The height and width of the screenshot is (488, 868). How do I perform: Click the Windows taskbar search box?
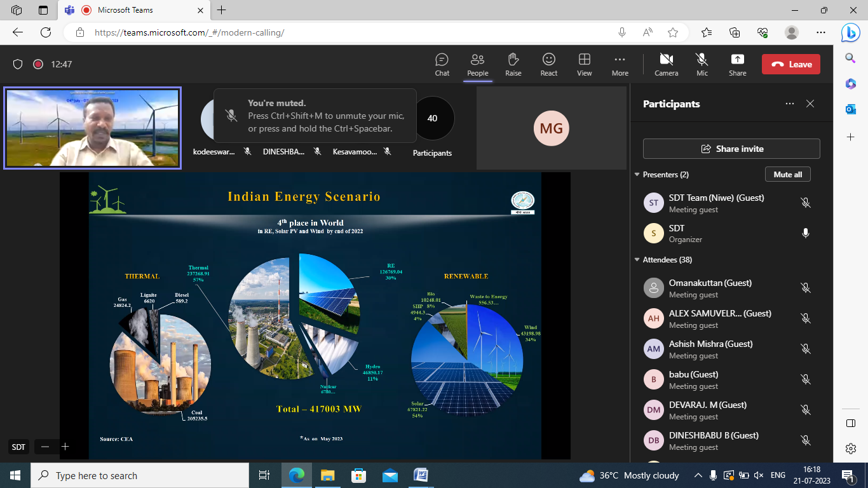tap(140, 475)
